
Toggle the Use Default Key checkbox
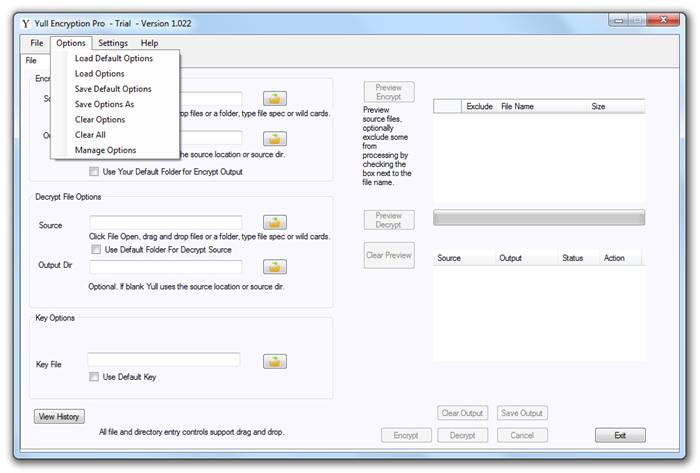pyautogui.click(x=95, y=377)
